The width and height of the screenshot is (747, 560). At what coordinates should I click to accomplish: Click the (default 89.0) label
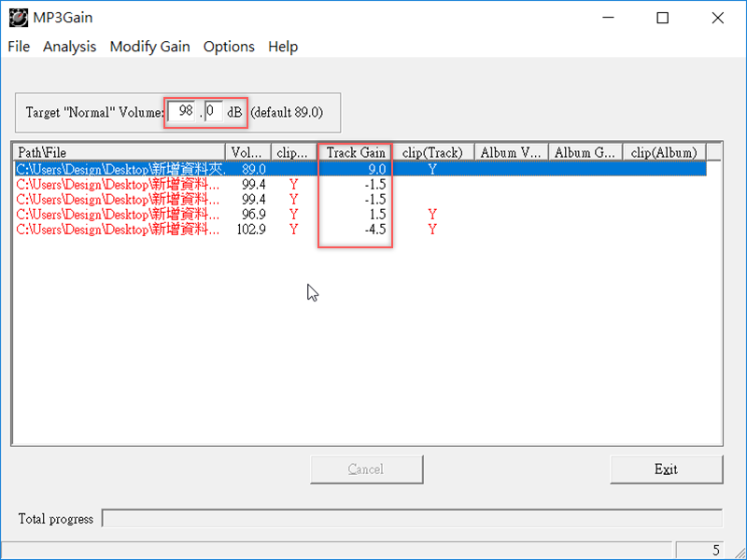pos(287,112)
